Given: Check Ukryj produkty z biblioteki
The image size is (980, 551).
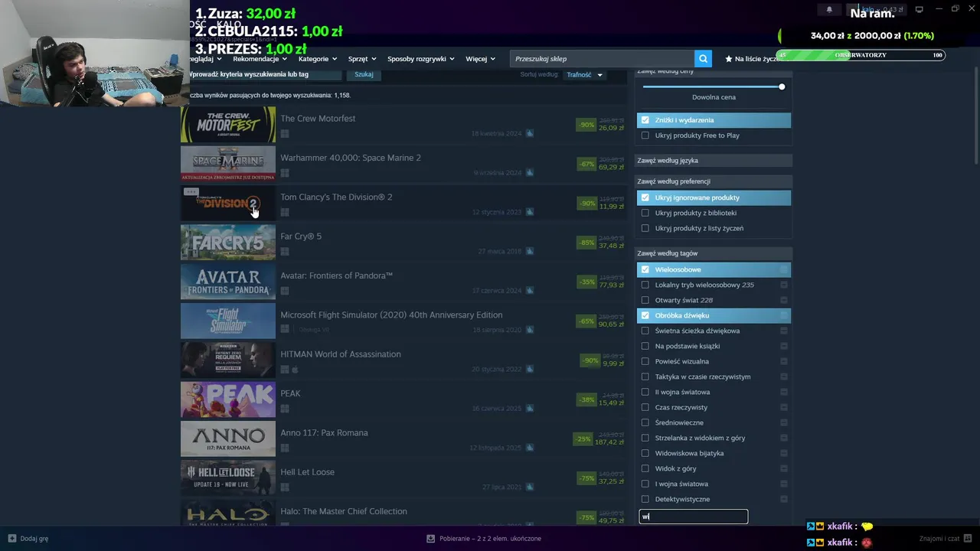Looking at the screenshot, I should click(645, 213).
